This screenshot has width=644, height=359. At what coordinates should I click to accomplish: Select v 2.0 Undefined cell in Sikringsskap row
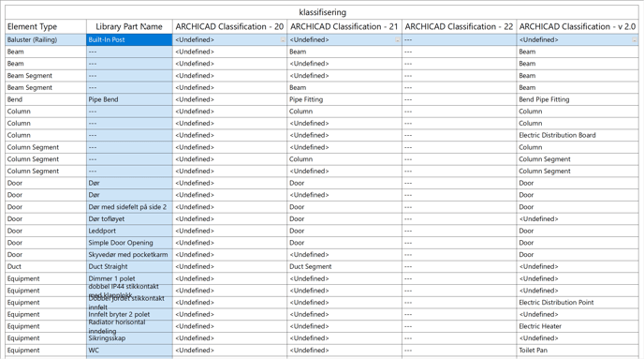578,338
